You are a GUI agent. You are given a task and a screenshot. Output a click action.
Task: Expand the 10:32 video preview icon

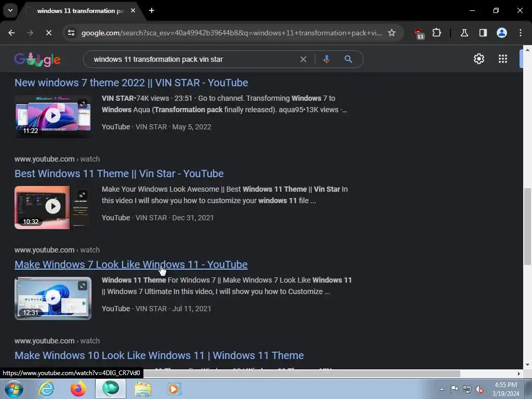pyautogui.click(x=82, y=195)
